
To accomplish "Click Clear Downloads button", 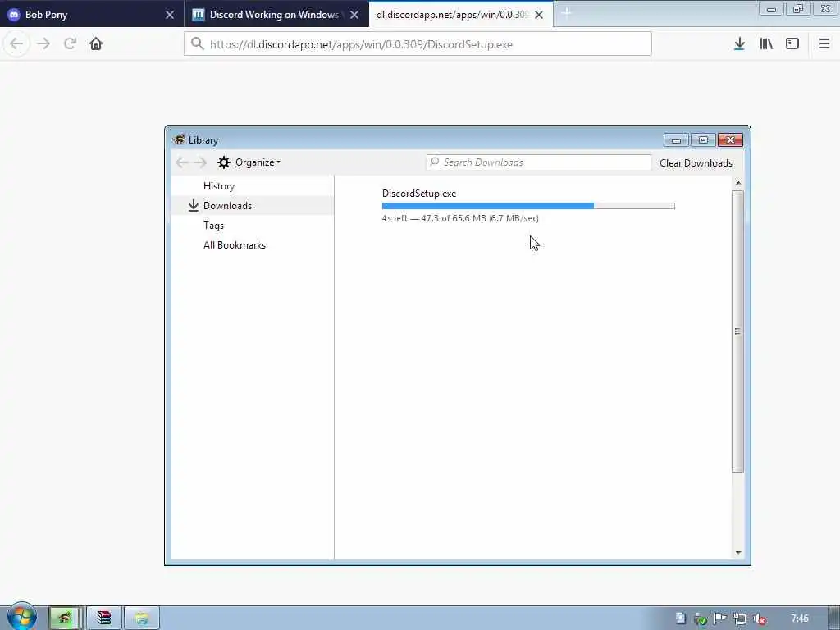I will [696, 163].
